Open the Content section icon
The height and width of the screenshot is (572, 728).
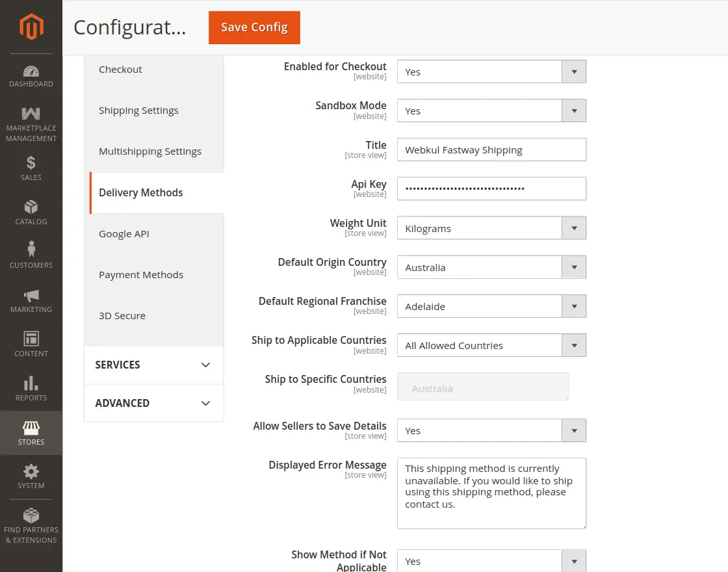click(x=31, y=340)
